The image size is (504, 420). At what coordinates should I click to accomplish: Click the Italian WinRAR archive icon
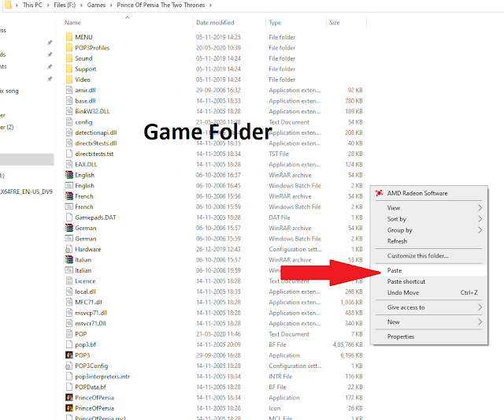tap(69, 260)
